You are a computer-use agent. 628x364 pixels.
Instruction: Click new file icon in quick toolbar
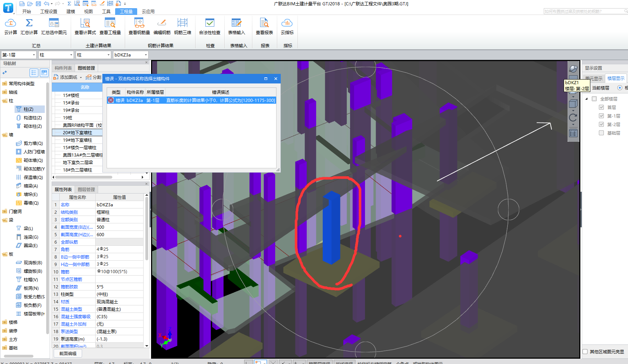(22, 4)
